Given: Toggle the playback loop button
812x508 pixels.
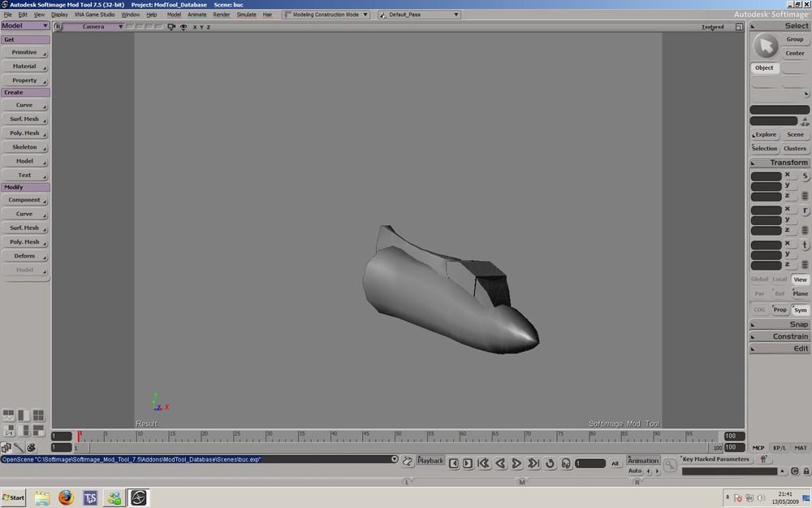Looking at the screenshot, I should [x=550, y=463].
